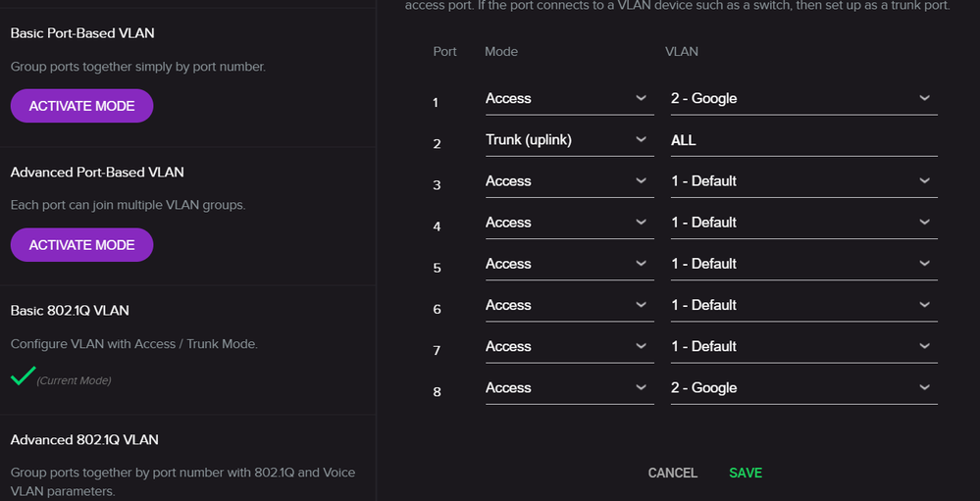980x501 pixels.
Task: Open the VLAN dropdown for port 1
Action: pos(803,99)
